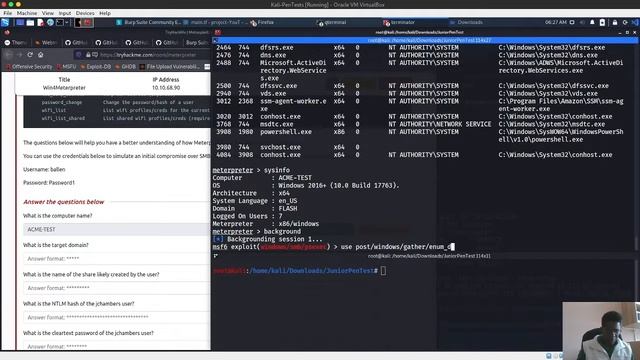Focus the lower terminal shell prompt

click(300, 271)
